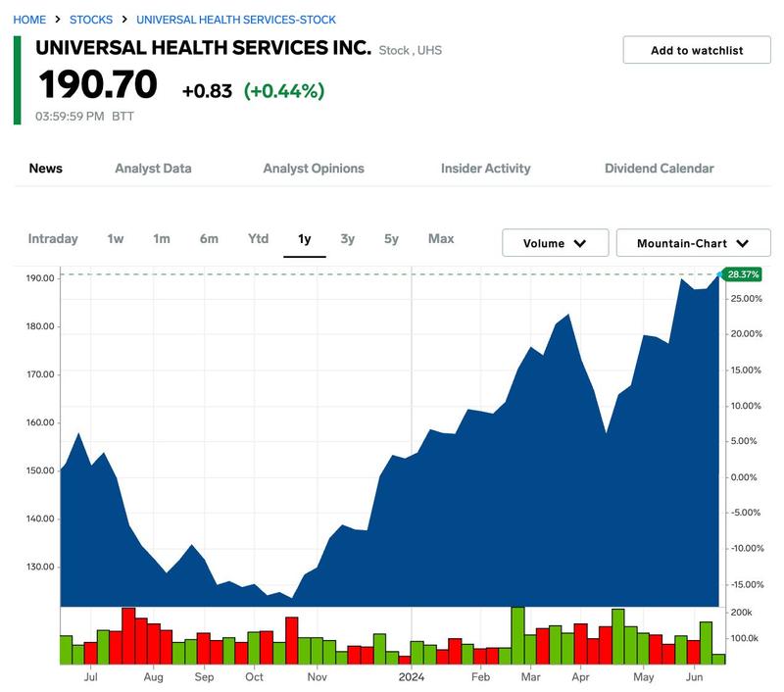The image size is (784, 692).
Task: Select the News tab
Action: (x=45, y=169)
